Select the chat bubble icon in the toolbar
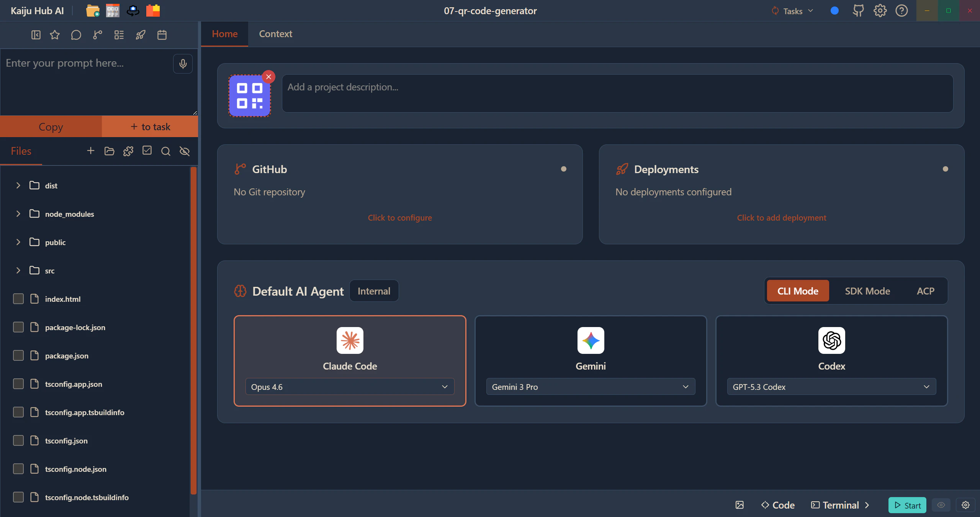980x517 pixels. [76, 35]
